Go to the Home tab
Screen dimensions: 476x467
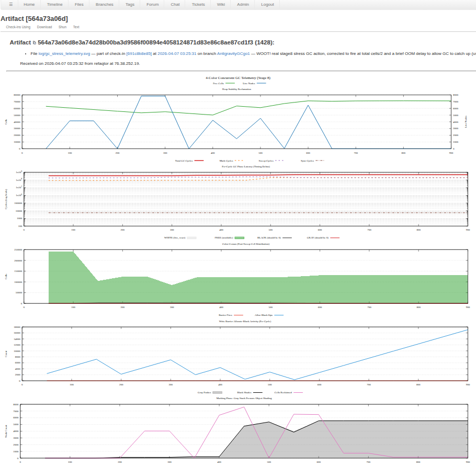pos(29,4)
